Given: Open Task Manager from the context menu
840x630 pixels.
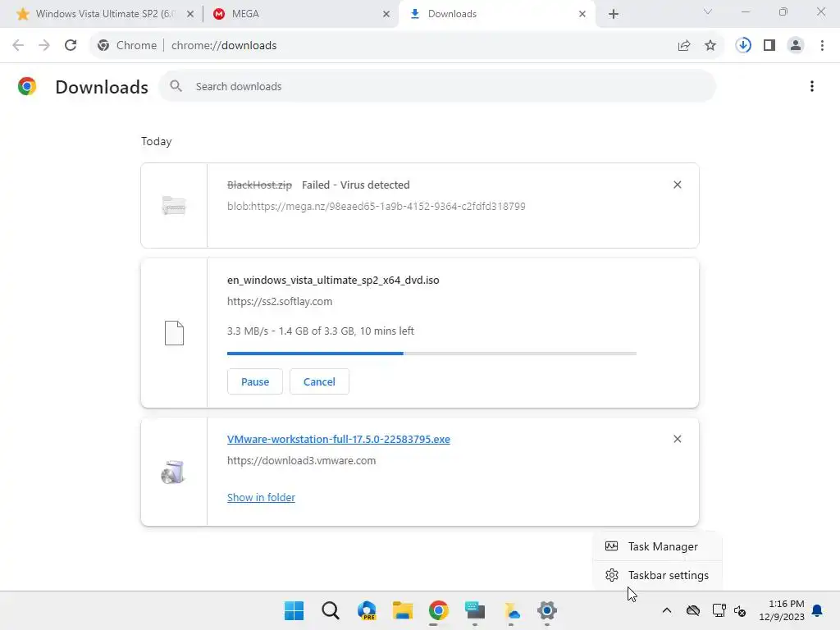Looking at the screenshot, I should click(657, 546).
